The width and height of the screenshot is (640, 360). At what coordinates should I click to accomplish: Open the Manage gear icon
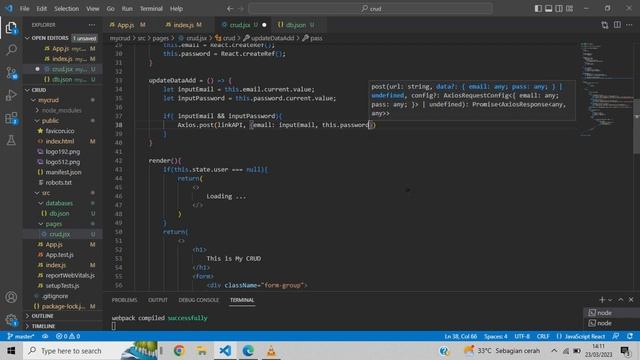11,319
